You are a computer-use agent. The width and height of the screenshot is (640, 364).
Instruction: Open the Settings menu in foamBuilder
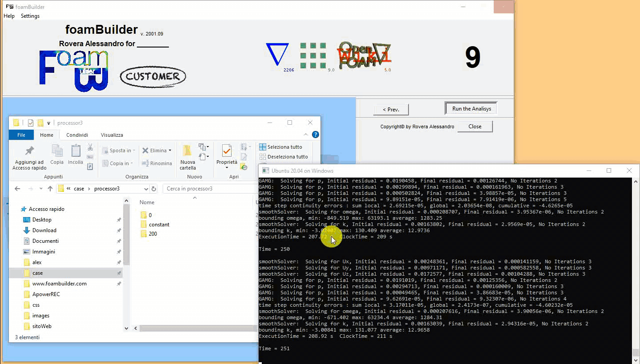tap(30, 16)
